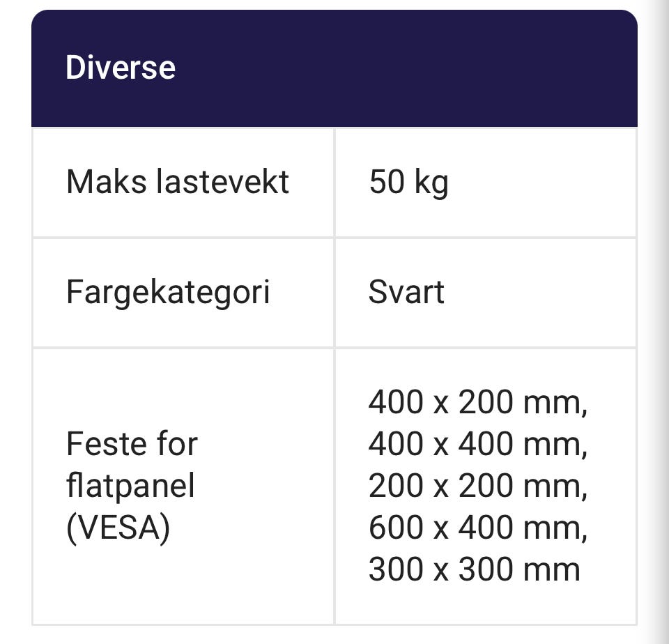Select the Maks lastevekt label cell
This screenshot has height=644, width=669.
tap(183, 182)
